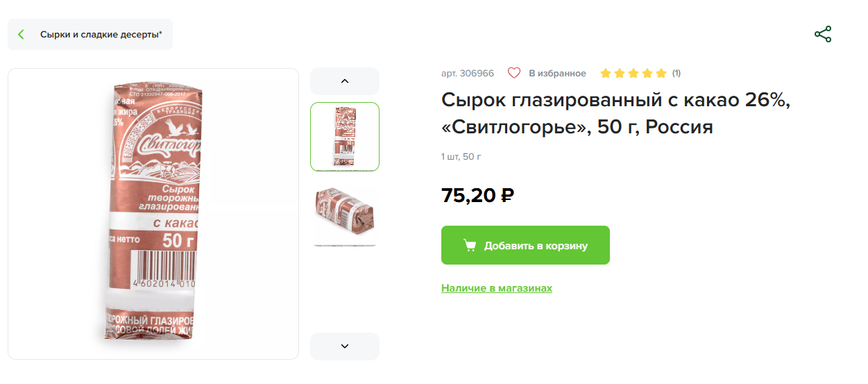The image size is (868, 384).
Task: Open the review count "(1)"
Action: tap(676, 74)
